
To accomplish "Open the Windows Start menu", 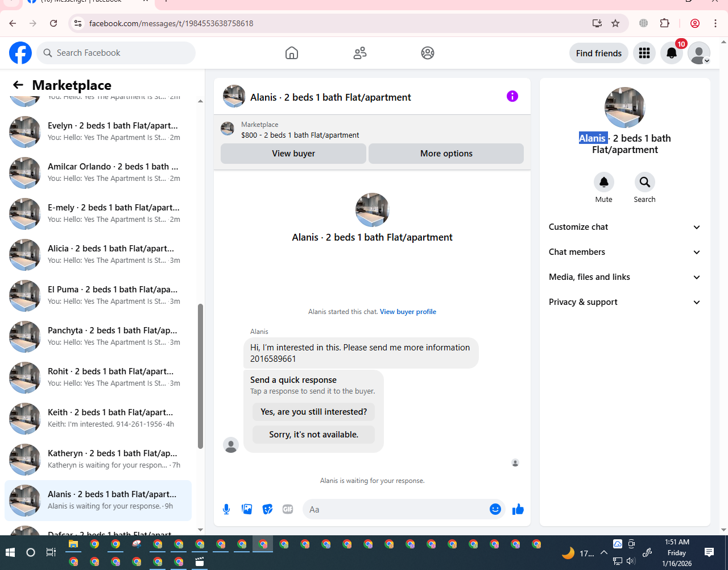I will 10,552.
